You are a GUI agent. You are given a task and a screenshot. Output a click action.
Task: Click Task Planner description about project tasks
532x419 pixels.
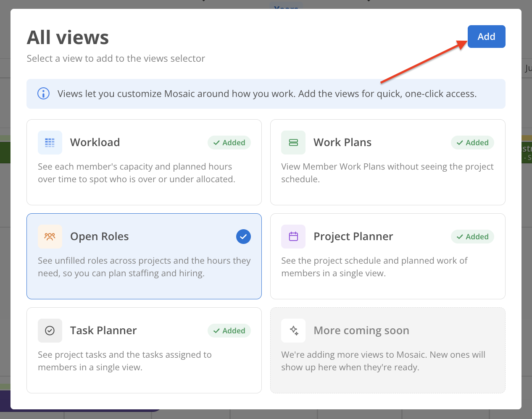pyautogui.click(x=125, y=361)
